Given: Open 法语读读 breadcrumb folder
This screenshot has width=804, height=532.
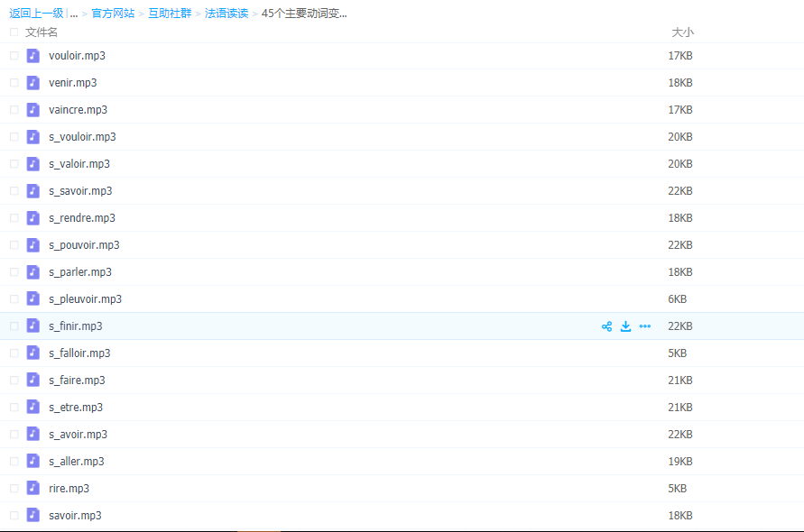Looking at the screenshot, I should point(226,14).
